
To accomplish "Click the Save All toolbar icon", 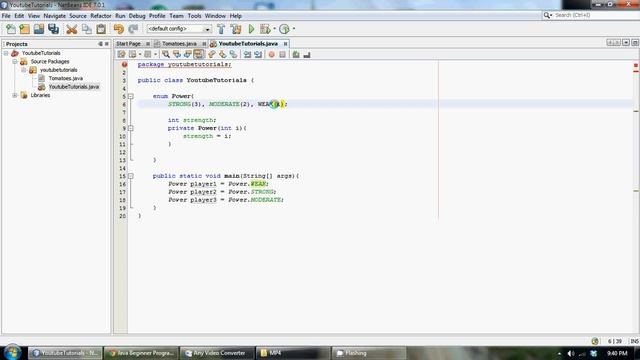I will tap(53, 29).
